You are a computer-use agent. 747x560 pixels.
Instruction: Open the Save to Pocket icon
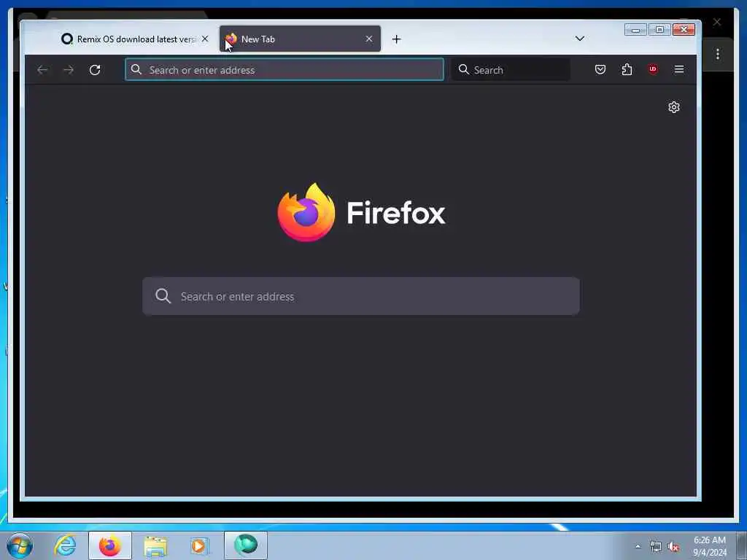tap(600, 69)
